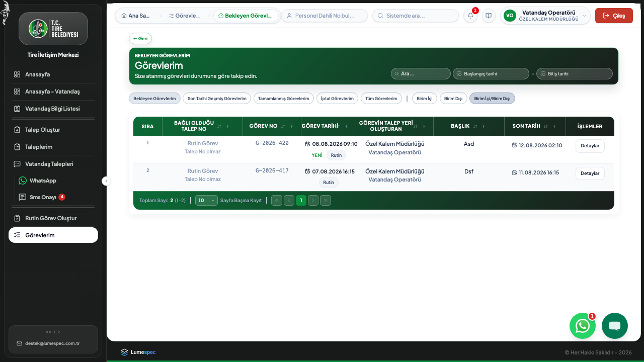
Task: Open Anasayfa in the sidebar
Action: (53, 74)
